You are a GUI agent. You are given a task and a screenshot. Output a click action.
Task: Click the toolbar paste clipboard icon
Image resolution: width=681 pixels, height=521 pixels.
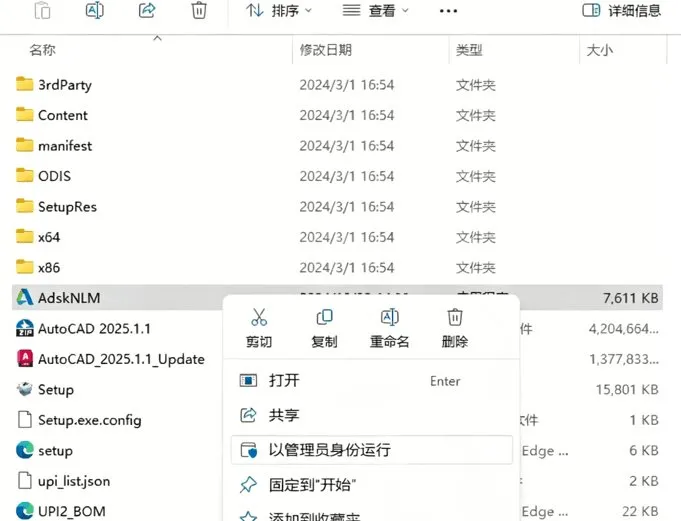[x=42, y=10]
